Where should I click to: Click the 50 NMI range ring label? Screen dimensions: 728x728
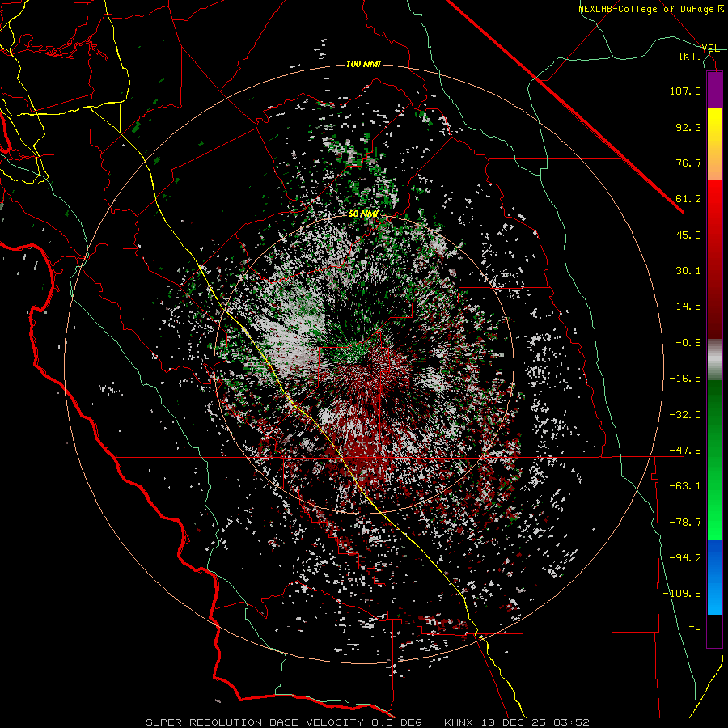pos(363,214)
